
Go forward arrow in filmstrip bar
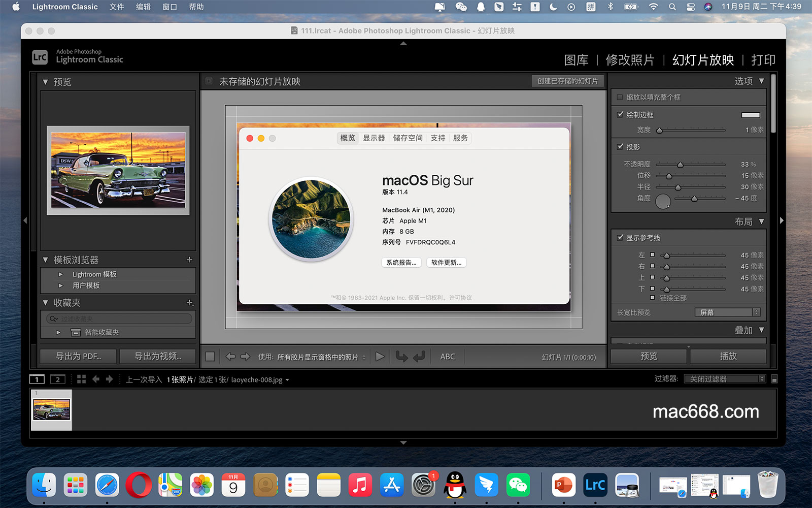point(109,379)
